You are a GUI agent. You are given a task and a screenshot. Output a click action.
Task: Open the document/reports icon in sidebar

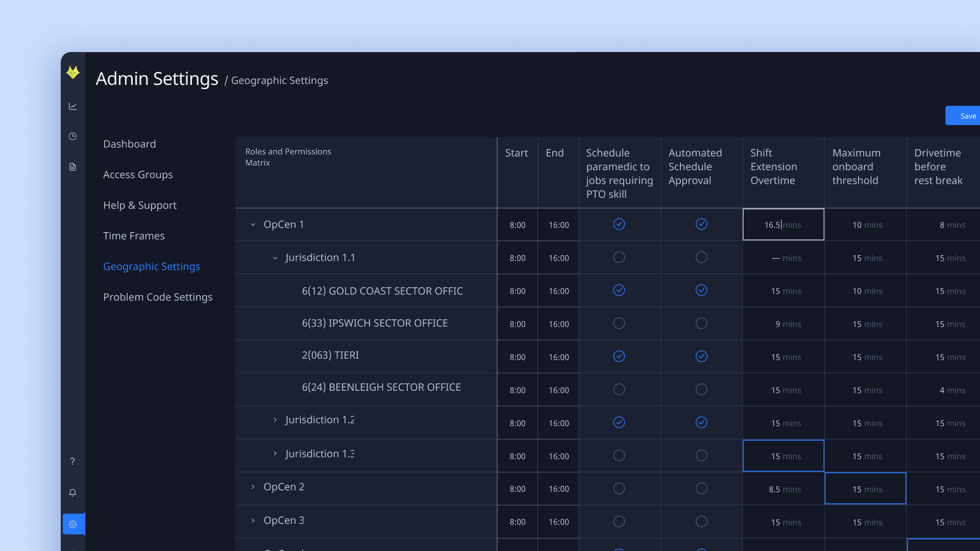[x=72, y=167]
